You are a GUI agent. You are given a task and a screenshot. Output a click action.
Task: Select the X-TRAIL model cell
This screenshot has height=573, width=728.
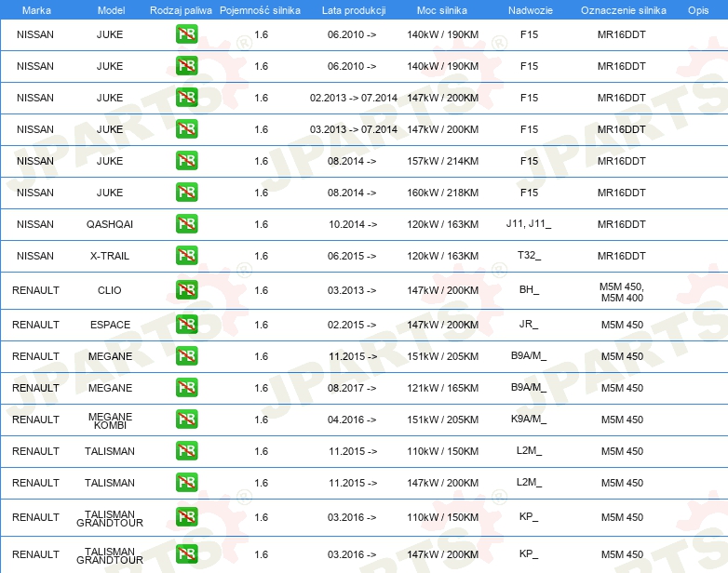point(110,256)
